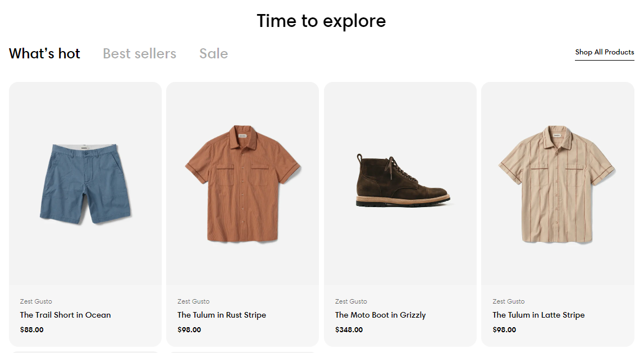Viewport: 644px width, 353px height.
Task: Click the $98.00 price under Rust Stripe
Action: point(189,329)
